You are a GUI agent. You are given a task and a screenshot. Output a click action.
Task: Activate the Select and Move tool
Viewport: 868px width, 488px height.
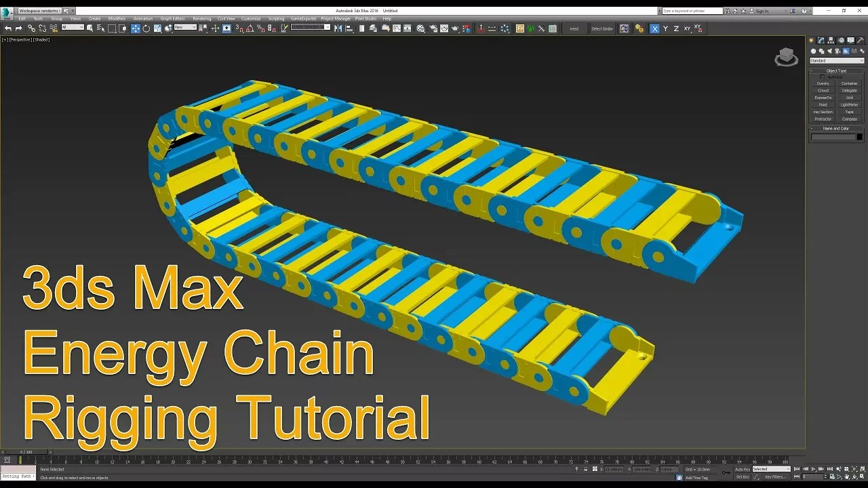135,28
